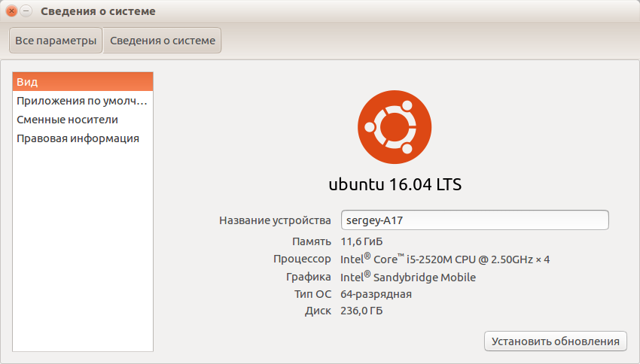Screen dimensions: 640x364
Task: Click "Установить обновления" button
Action: [556, 341]
